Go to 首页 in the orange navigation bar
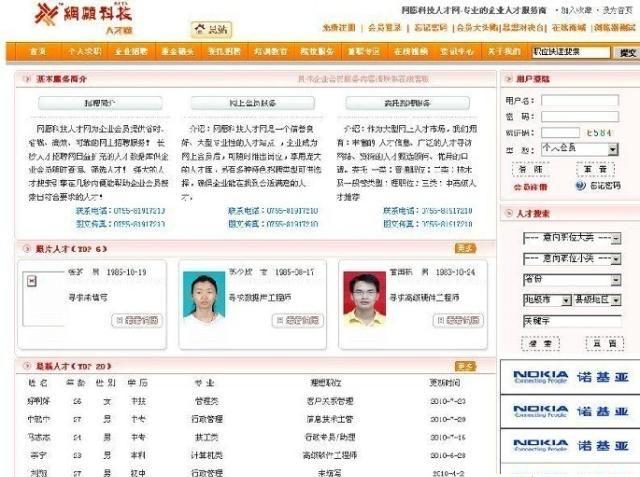The image size is (640, 477). click(x=38, y=51)
